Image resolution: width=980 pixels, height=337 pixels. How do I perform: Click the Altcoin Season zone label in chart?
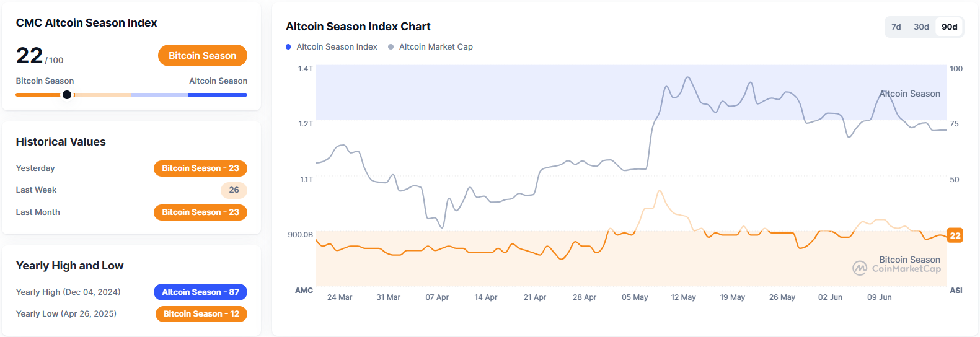coord(909,94)
